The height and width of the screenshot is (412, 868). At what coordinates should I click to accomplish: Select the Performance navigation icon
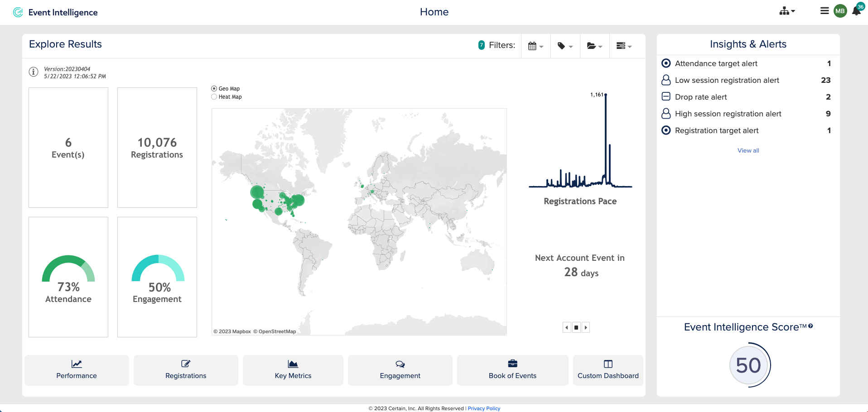[x=76, y=364]
